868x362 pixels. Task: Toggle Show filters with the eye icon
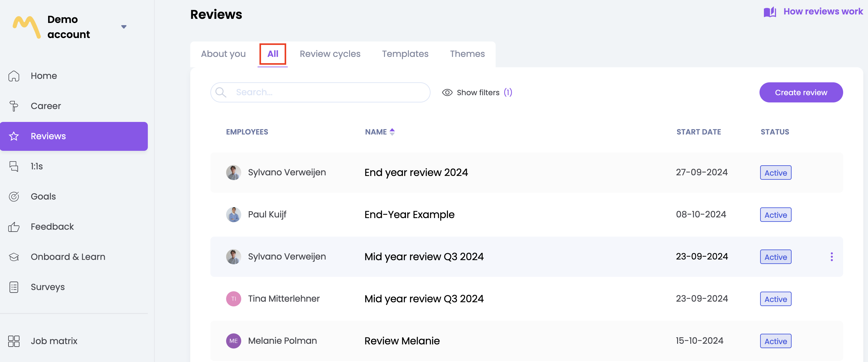click(447, 93)
